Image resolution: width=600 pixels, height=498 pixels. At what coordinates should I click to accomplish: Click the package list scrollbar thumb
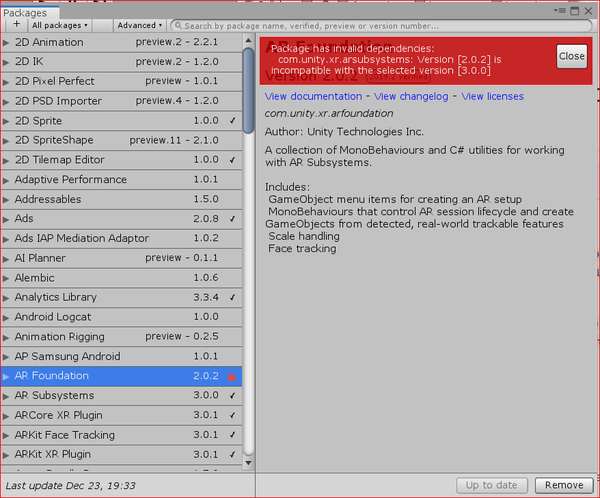pyautogui.click(x=248, y=90)
